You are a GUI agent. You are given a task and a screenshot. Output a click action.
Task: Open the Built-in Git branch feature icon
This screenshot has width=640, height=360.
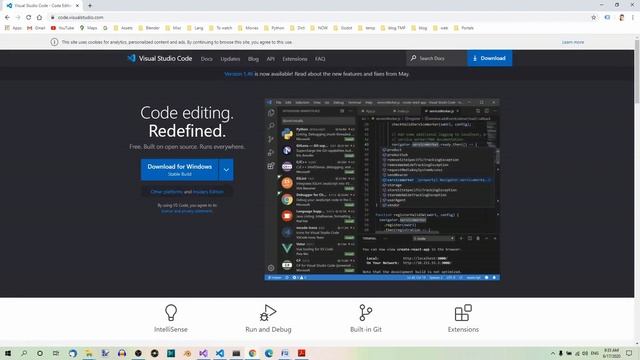point(366,313)
